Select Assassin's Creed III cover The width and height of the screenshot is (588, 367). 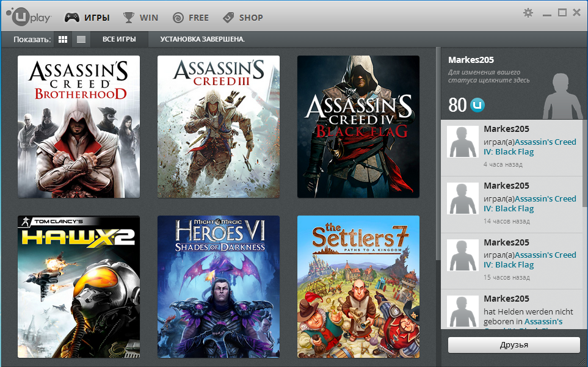coord(219,126)
